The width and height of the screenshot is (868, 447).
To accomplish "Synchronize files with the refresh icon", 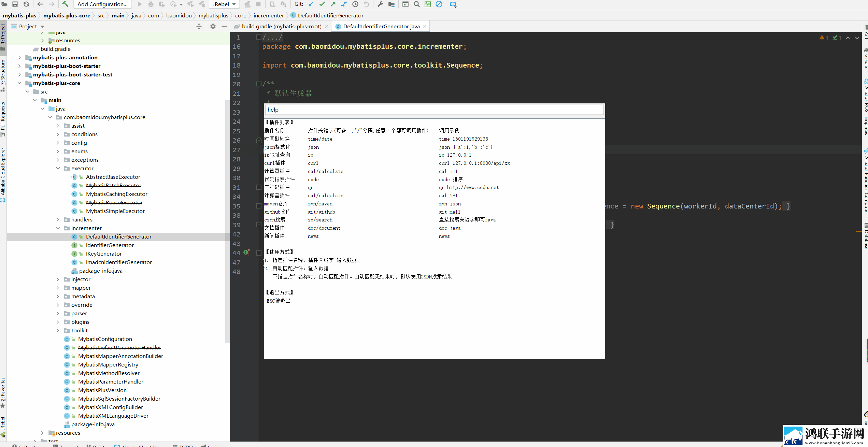I will pos(26,4).
